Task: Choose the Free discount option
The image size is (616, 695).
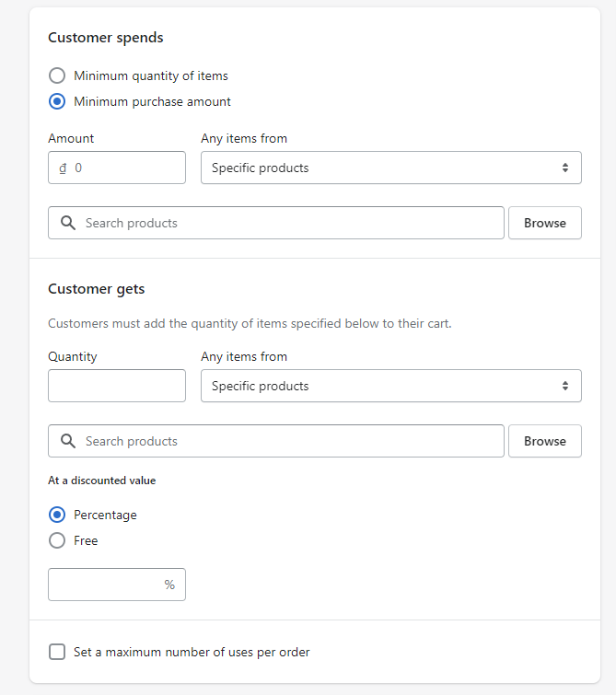Action: click(x=57, y=540)
